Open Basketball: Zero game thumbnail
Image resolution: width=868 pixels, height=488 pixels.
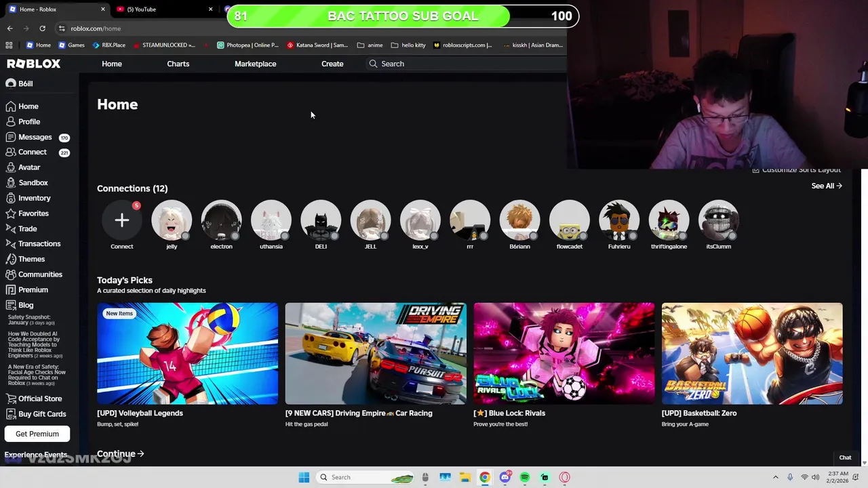click(x=752, y=353)
